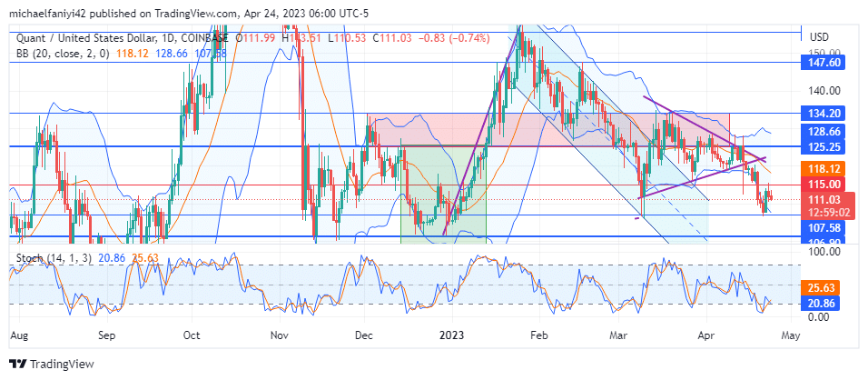Click the TradingView logo at the bottom left
This screenshot has width=868, height=380.
click(x=52, y=364)
